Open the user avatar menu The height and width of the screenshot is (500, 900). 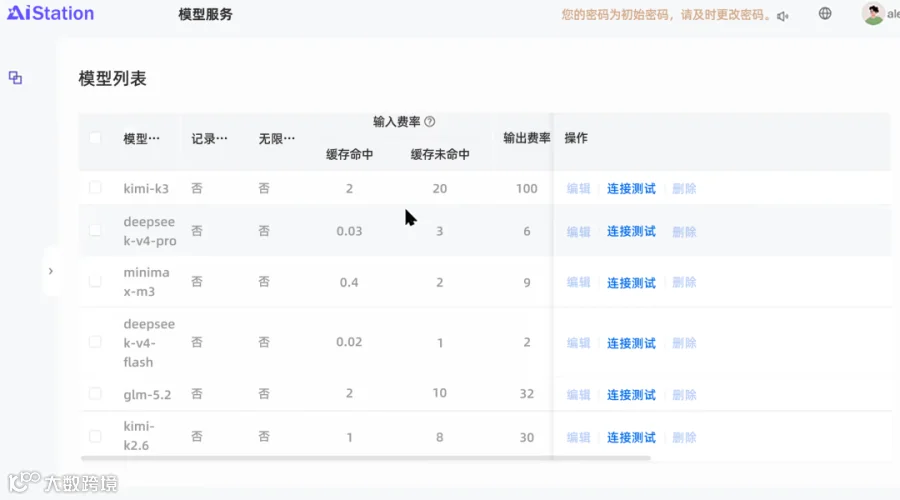coord(873,14)
